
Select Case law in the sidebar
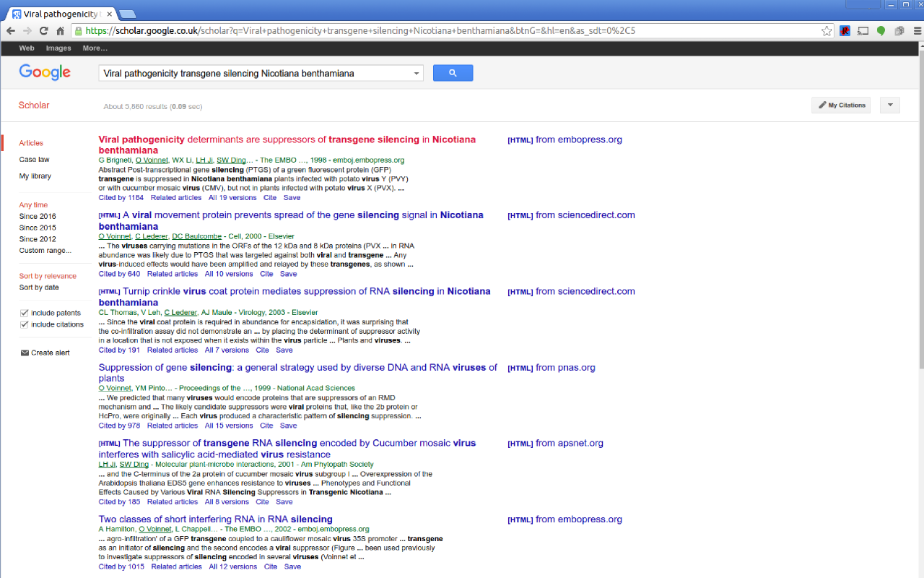[x=35, y=160]
